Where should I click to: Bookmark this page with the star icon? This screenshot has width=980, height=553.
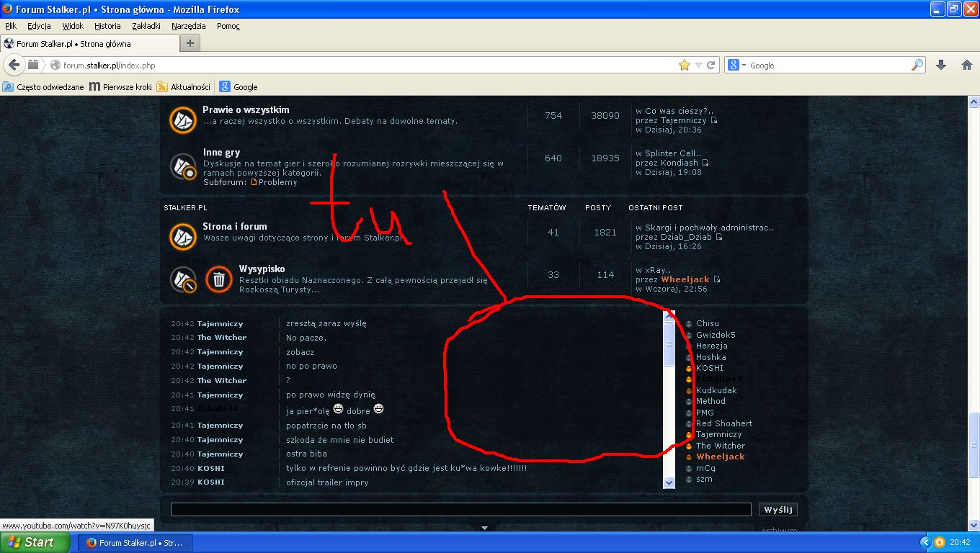684,65
